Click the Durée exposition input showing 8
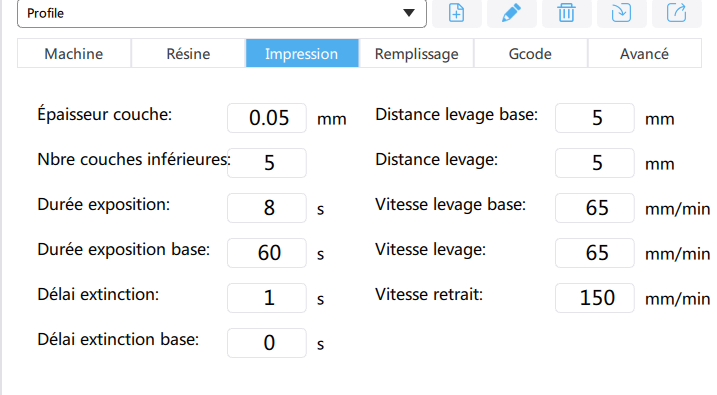Screen dimensions: 717x395 pyautogui.click(x=267, y=208)
